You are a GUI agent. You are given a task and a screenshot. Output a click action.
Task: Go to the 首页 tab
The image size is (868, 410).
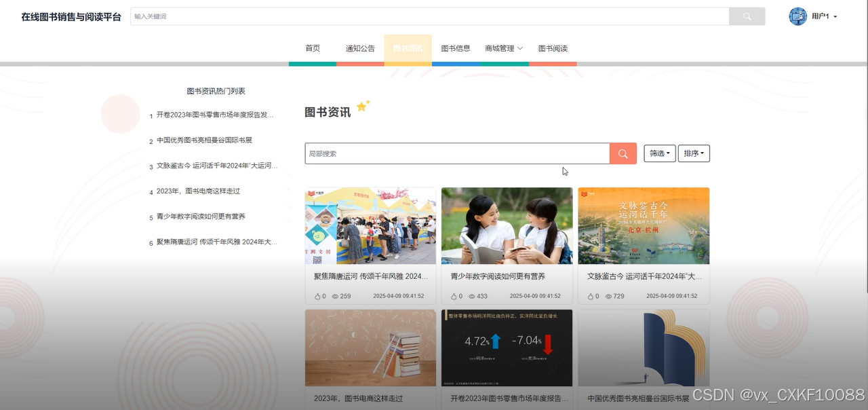coord(313,48)
